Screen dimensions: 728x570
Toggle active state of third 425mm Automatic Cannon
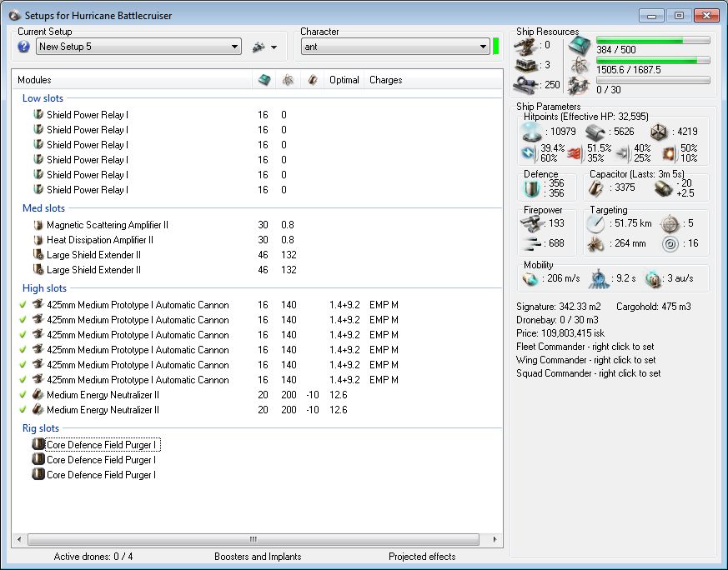[x=23, y=334]
